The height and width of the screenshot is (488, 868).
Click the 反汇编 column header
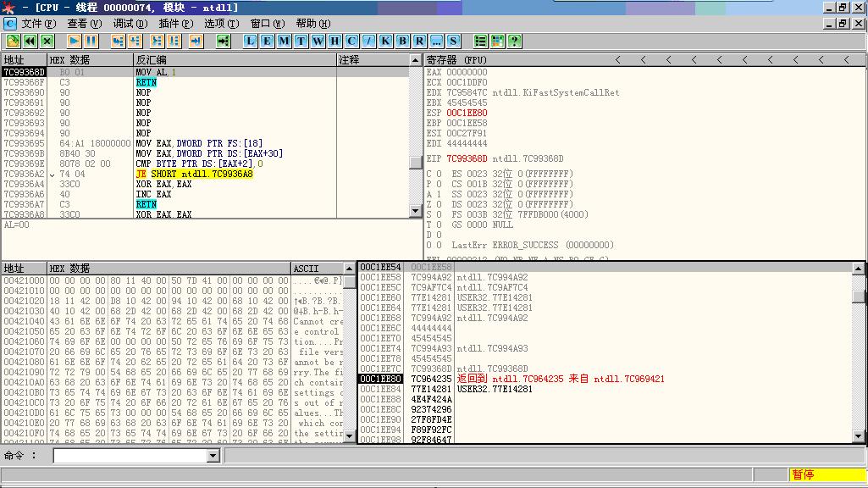235,60
